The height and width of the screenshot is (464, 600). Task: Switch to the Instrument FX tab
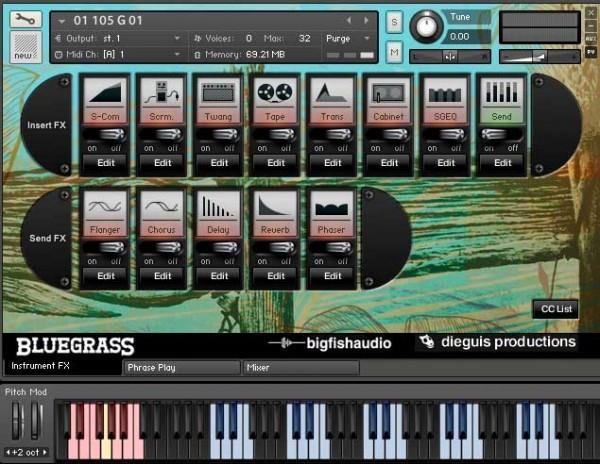pyautogui.click(x=63, y=366)
